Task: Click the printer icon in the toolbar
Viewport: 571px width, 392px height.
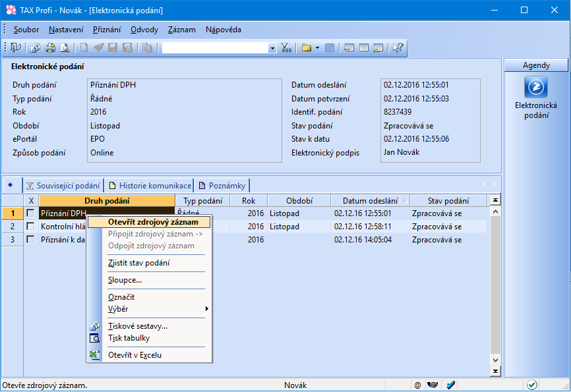Action: (x=50, y=47)
